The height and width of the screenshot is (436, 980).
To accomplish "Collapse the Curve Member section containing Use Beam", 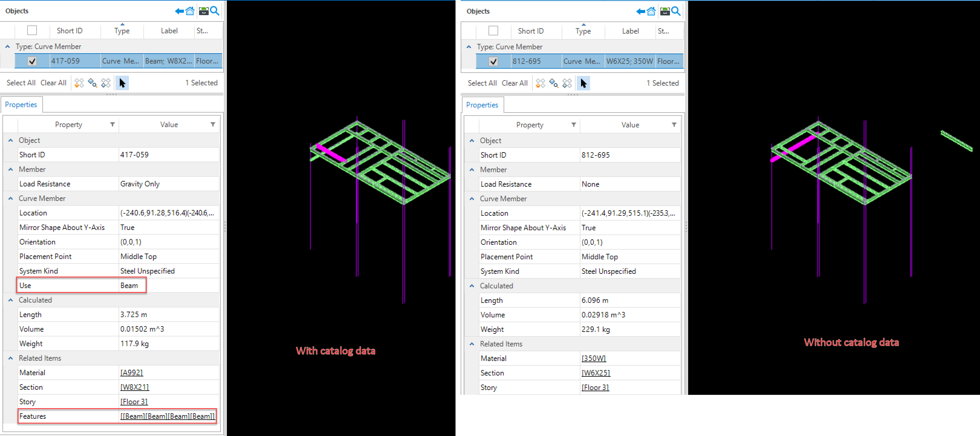I will 11,198.
